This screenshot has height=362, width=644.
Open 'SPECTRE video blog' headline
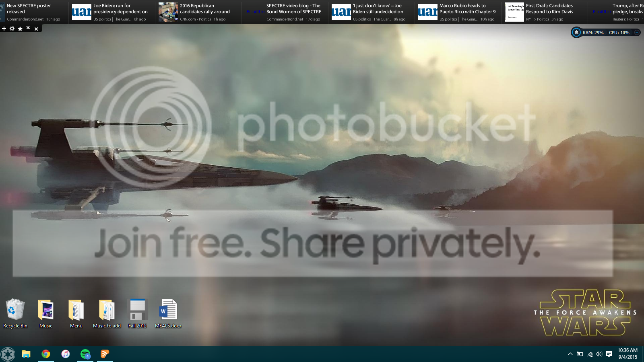pyautogui.click(x=294, y=9)
